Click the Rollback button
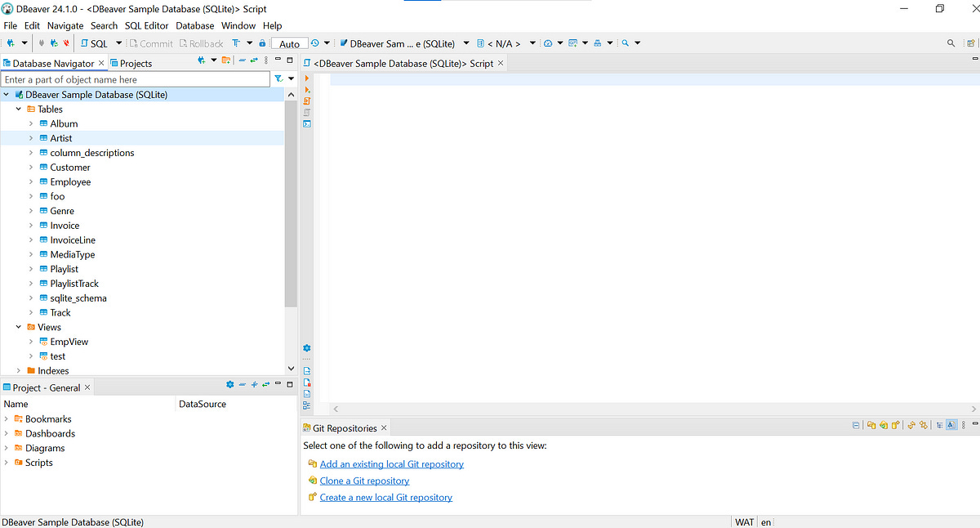980x528 pixels. pos(201,43)
